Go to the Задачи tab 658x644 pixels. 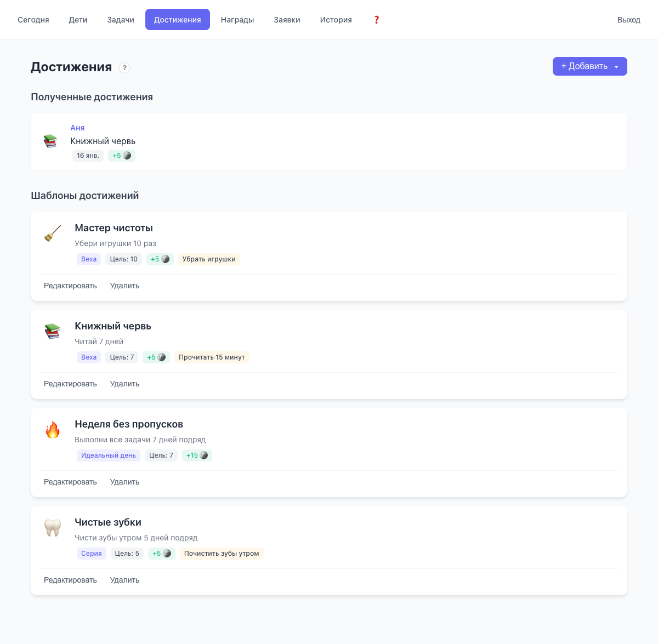coord(121,20)
